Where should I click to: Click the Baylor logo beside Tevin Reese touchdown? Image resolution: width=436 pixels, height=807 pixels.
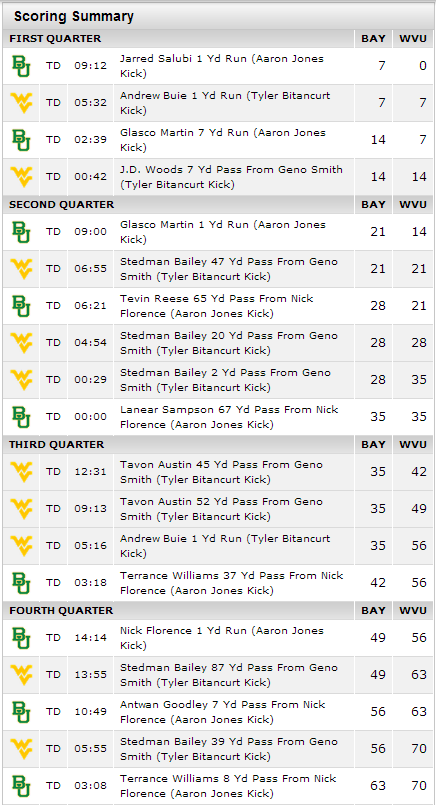[21, 306]
